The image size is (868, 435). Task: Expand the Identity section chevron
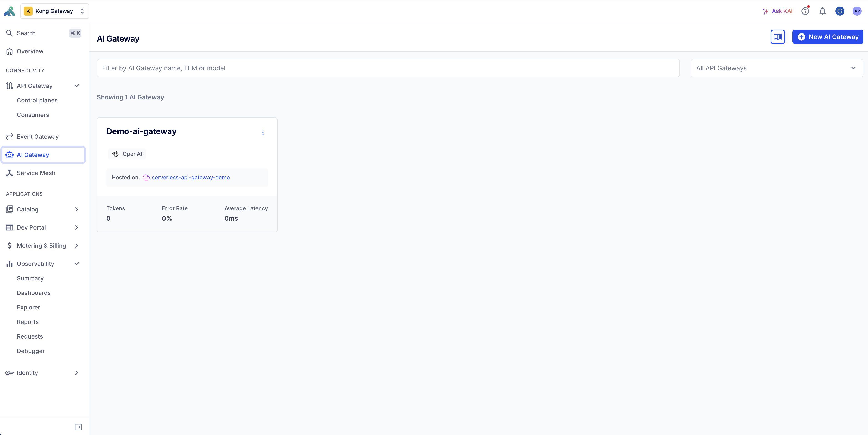pos(77,373)
